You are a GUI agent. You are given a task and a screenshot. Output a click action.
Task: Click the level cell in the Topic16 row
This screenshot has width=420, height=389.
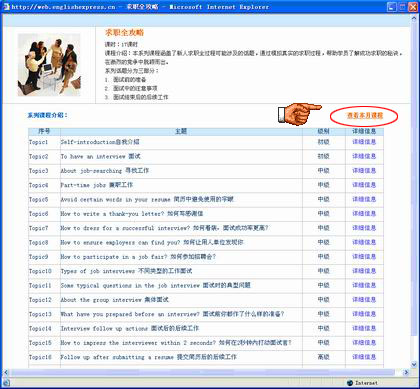(x=323, y=357)
